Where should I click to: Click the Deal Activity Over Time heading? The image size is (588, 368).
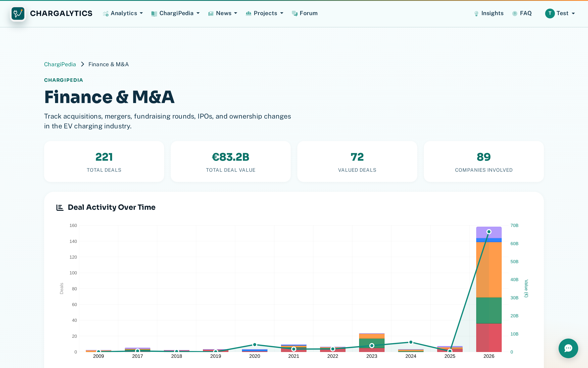click(111, 207)
